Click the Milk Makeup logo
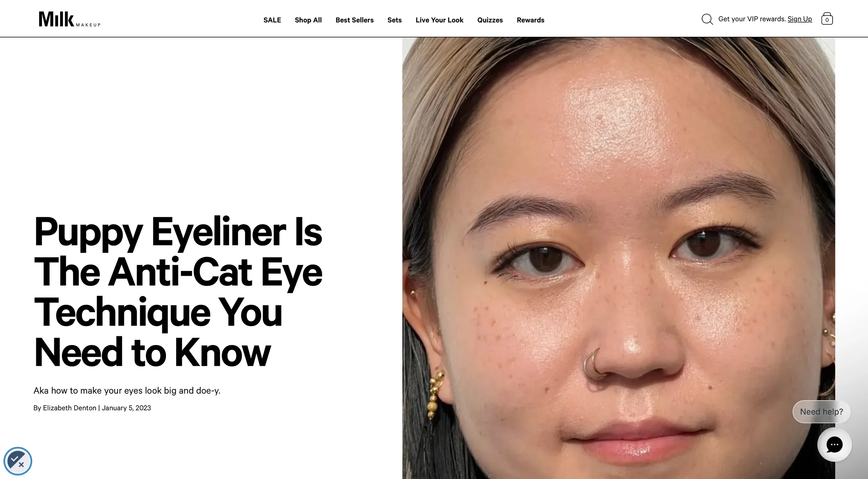 (69, 19)
